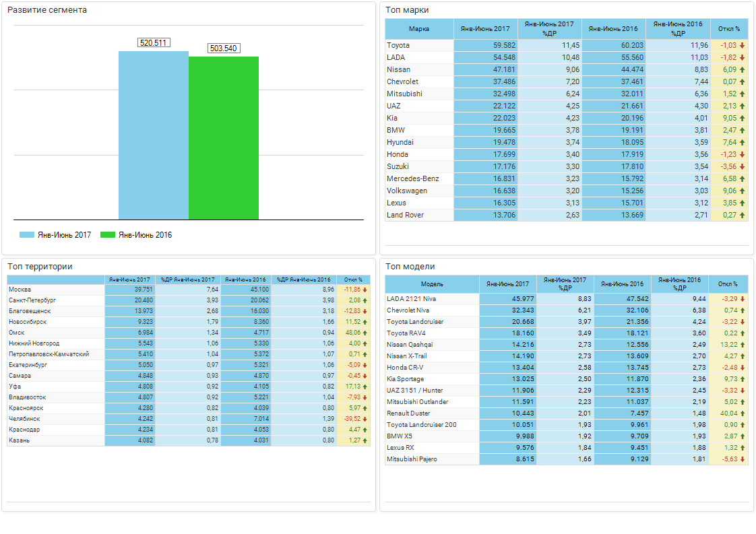This screenshot has height=534, width=756.
Task: Select the UAZ 3151 / Hunter model row
Action: [x=567, y=391]
